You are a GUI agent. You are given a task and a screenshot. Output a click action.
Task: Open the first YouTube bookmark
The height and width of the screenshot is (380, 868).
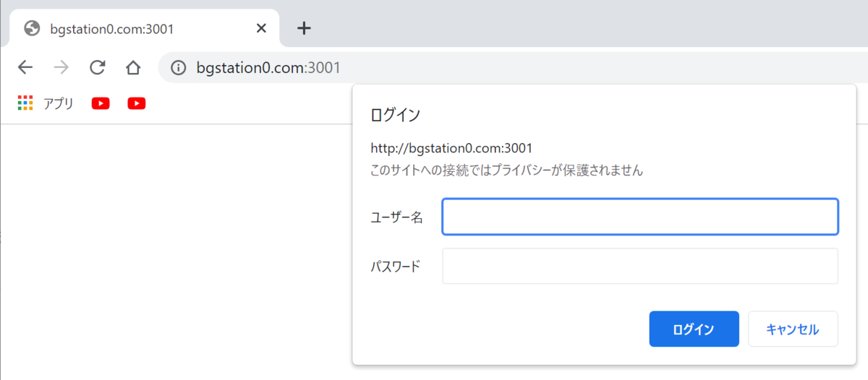[101, 103]
